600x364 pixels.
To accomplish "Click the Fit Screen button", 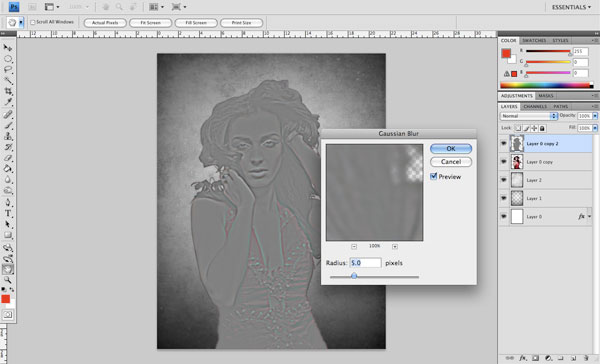I will [150, 23].
